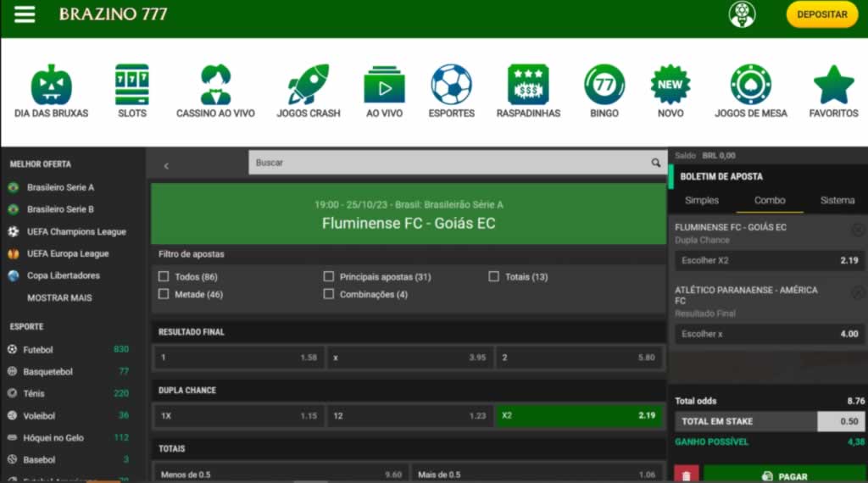The image size is (868, 483).
Task: Switch to Combo bet tab
Action: (x=770, y=200)
